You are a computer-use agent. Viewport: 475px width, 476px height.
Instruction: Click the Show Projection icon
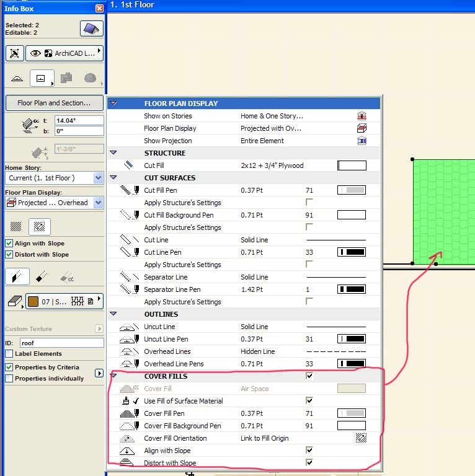pyautogui.click(x=362, y=141)
